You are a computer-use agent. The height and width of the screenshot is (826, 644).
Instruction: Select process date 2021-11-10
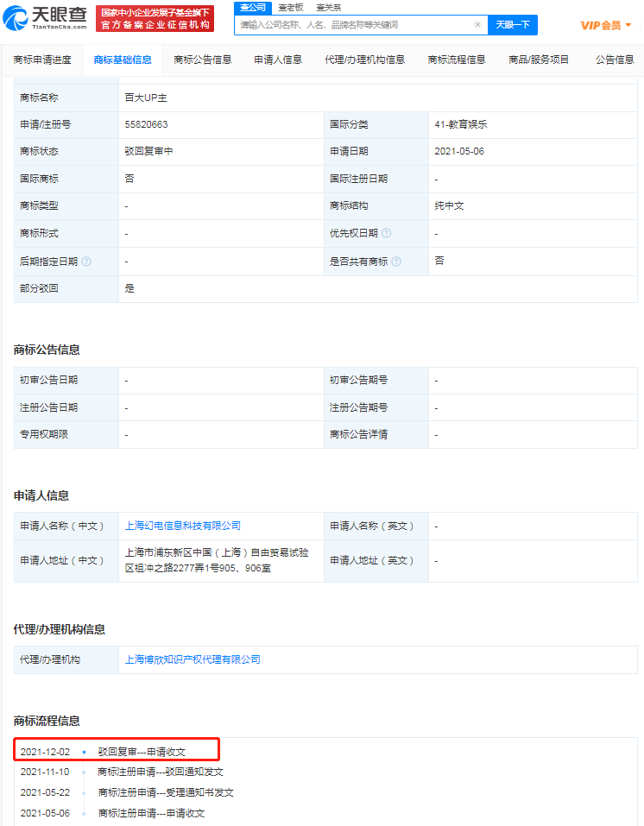pos(45,772)
